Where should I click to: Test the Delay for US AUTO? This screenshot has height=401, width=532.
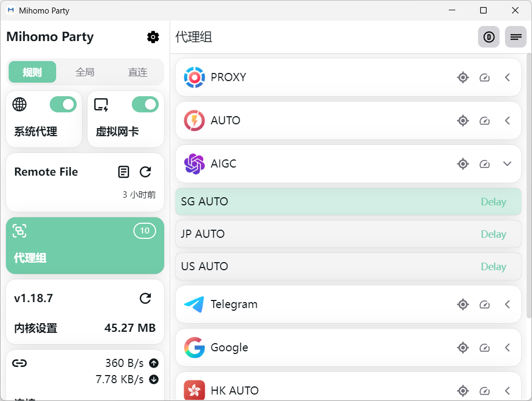coord(493,266)
